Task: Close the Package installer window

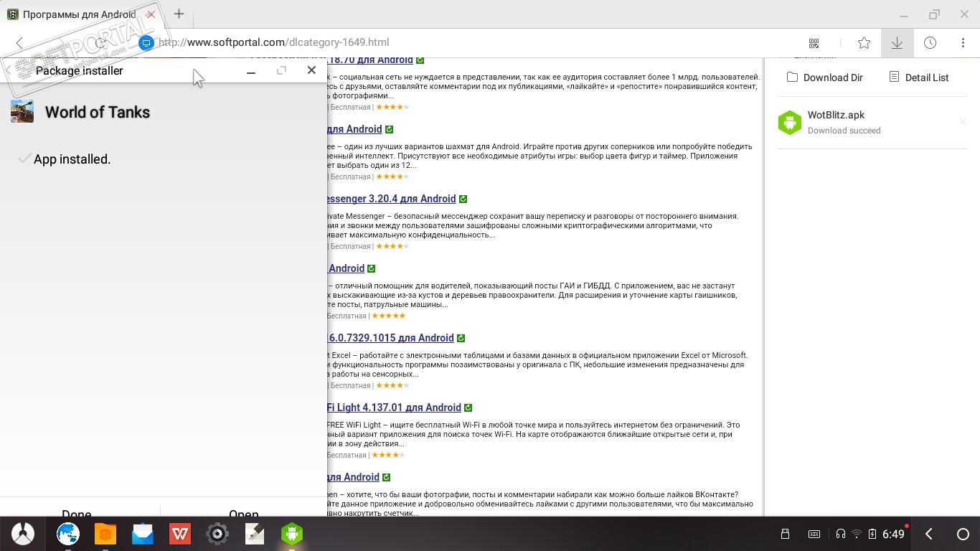Action: coord(311,70)
